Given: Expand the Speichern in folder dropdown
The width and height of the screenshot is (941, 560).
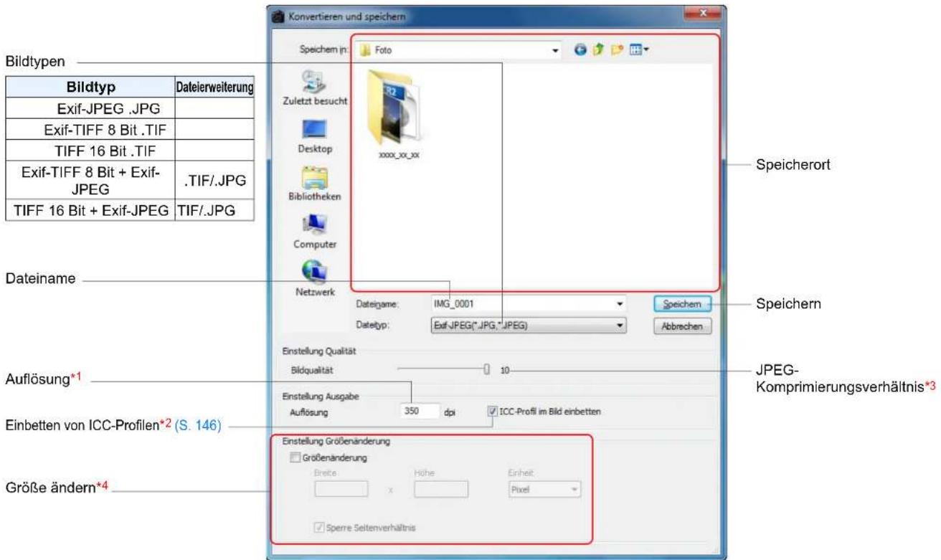Looking at the screenshot, I should (555, 51).
